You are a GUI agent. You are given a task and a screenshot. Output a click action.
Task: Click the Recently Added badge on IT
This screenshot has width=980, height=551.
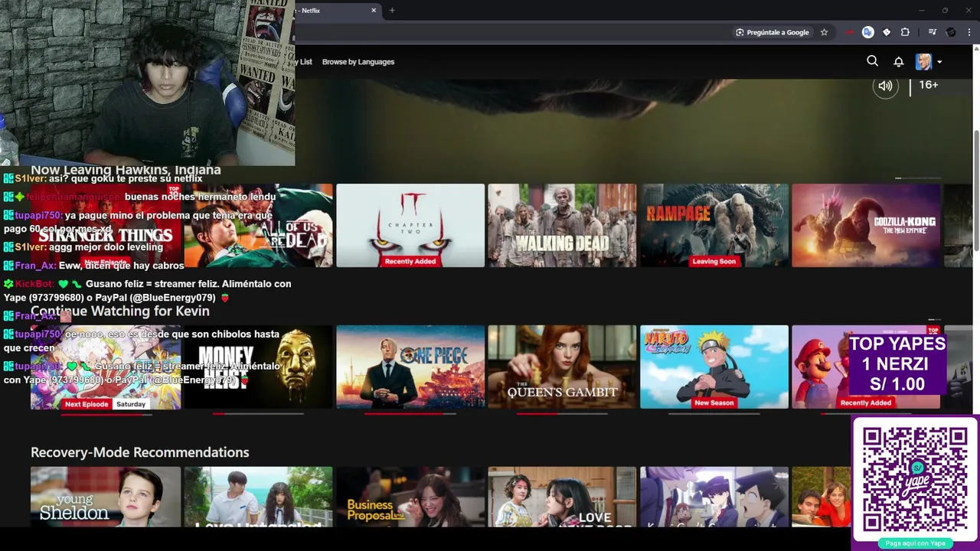click(410, 261)
